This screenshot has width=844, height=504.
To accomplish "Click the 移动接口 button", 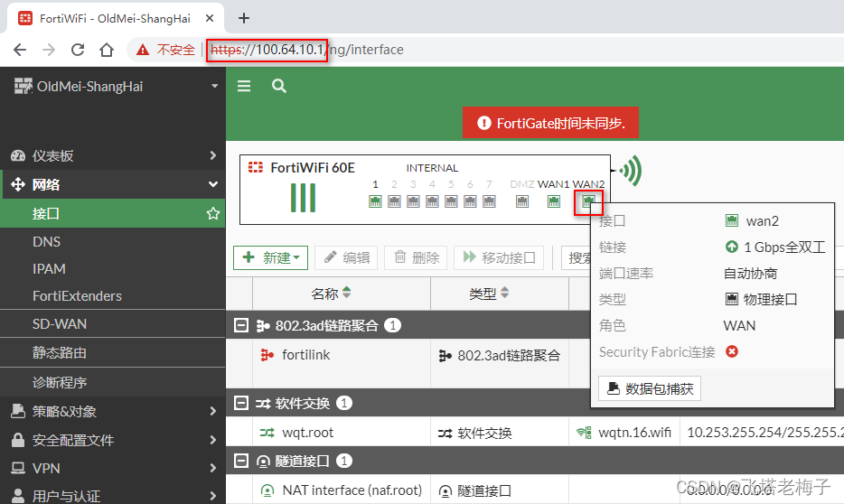I will 499,257.
